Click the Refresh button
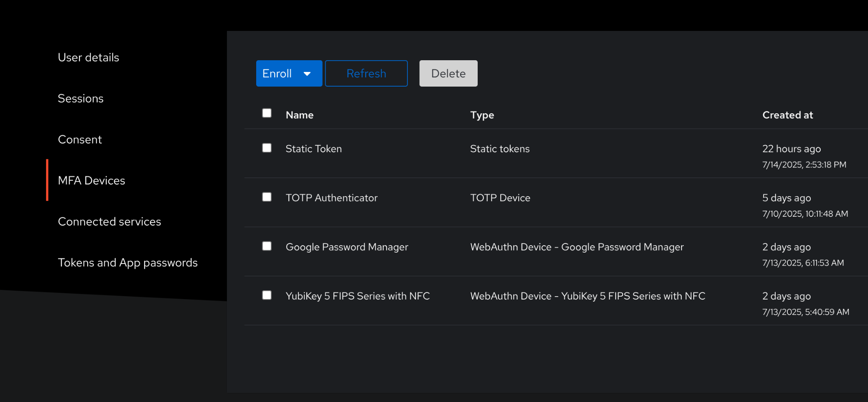This screenshot has height=402, width=868. [x=366, y=74]
